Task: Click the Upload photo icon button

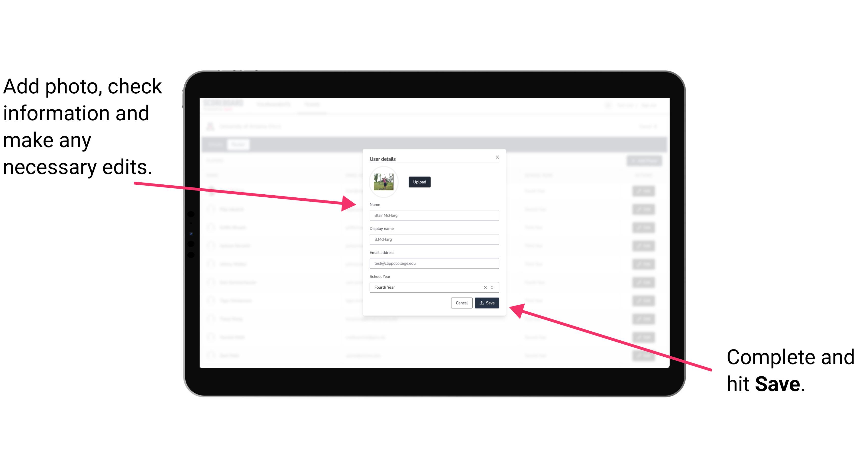Action: tap(419, 182)
